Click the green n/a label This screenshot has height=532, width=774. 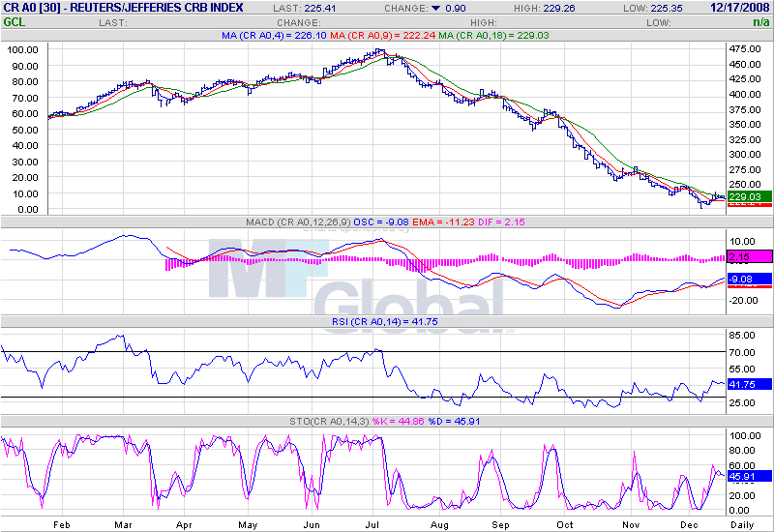760,22
